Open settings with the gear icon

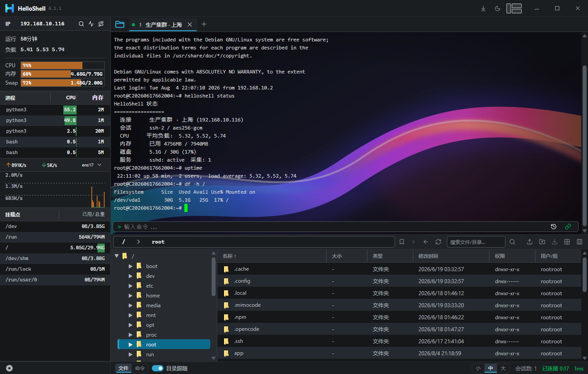9,368
